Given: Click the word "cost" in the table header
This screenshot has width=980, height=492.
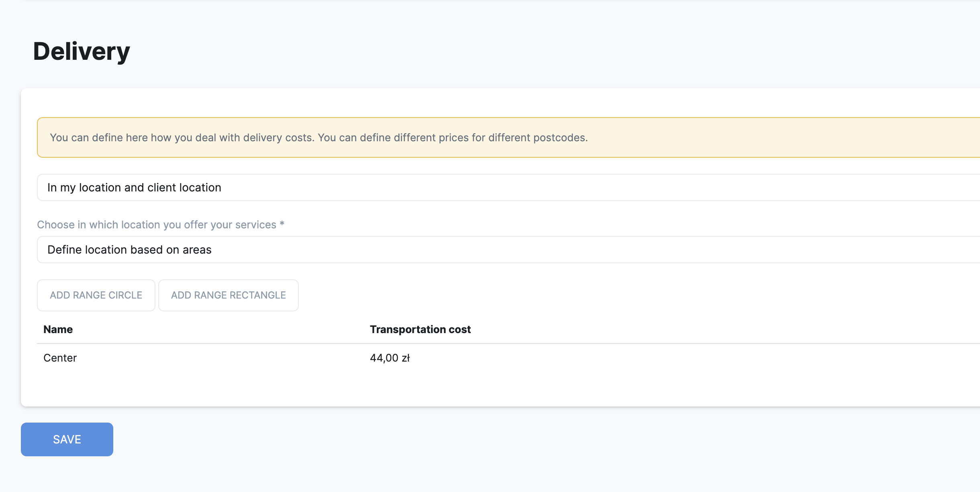Looking at the screenshot, I should click(460, 329).
